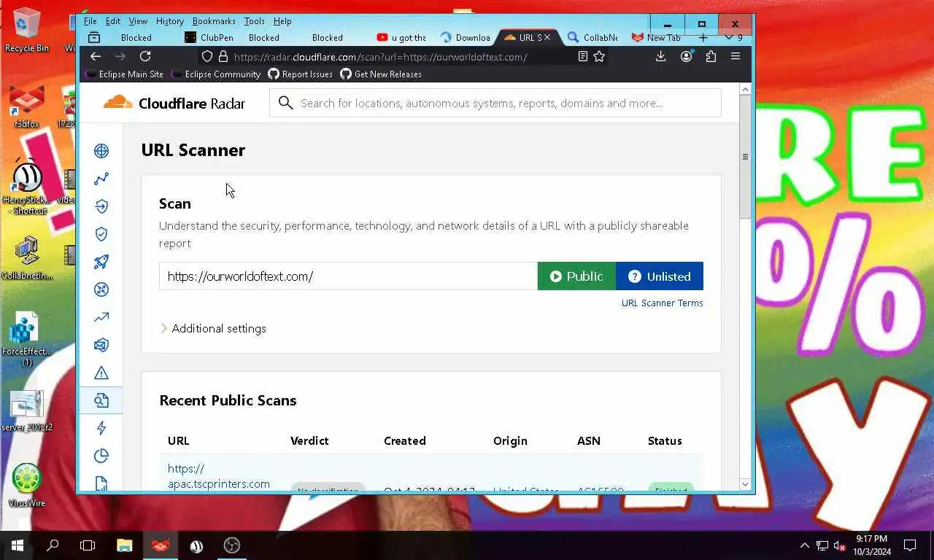Open the Edit menu
Image resolution: width=934 pixels, height=560 pixels.
tap(112, 21)
